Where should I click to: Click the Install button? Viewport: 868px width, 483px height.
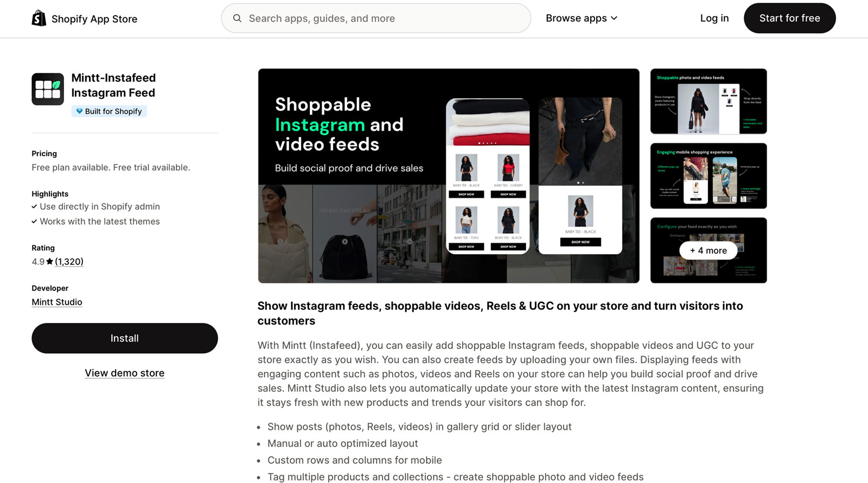pos(125,338)
